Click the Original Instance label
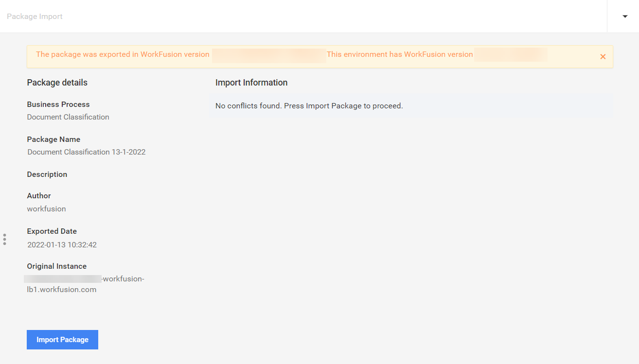Screen dimensions: 639x364 point(57,266)
